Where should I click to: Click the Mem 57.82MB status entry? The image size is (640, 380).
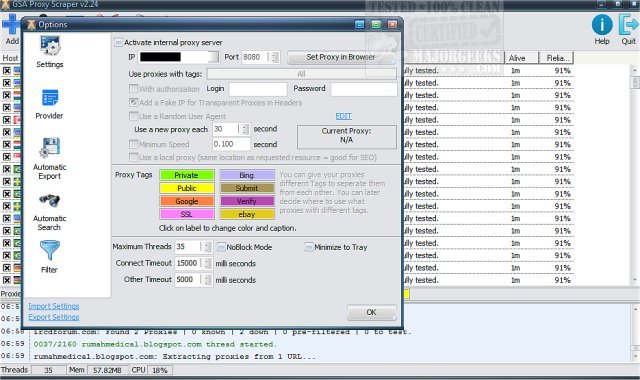point(97,370)
